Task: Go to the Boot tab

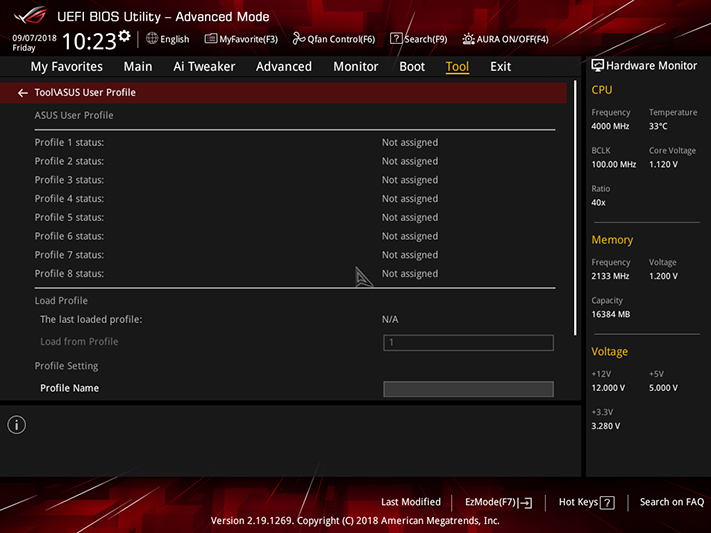Action: 412,67
